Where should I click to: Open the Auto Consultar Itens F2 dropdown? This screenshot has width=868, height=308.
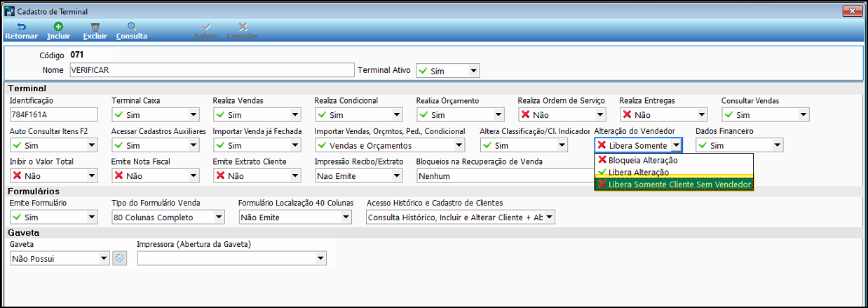pyautogui.click(x=92, y=145)
